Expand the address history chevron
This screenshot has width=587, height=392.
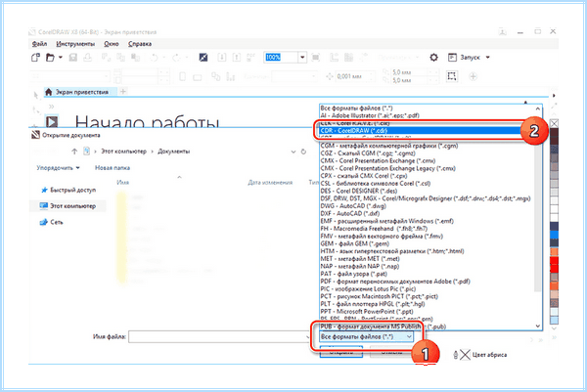tap(293, 152)
